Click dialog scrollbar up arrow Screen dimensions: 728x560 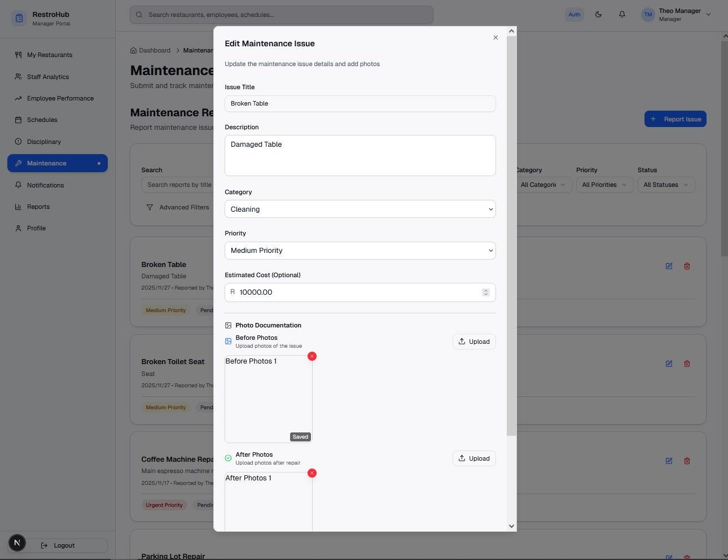[x=511, y=31]
